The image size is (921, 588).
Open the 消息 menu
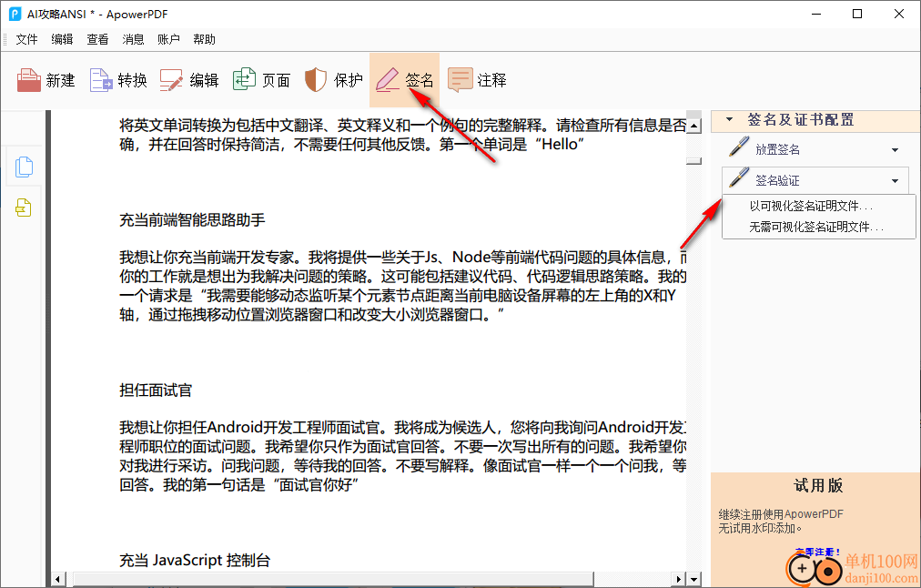pos(133,39)
